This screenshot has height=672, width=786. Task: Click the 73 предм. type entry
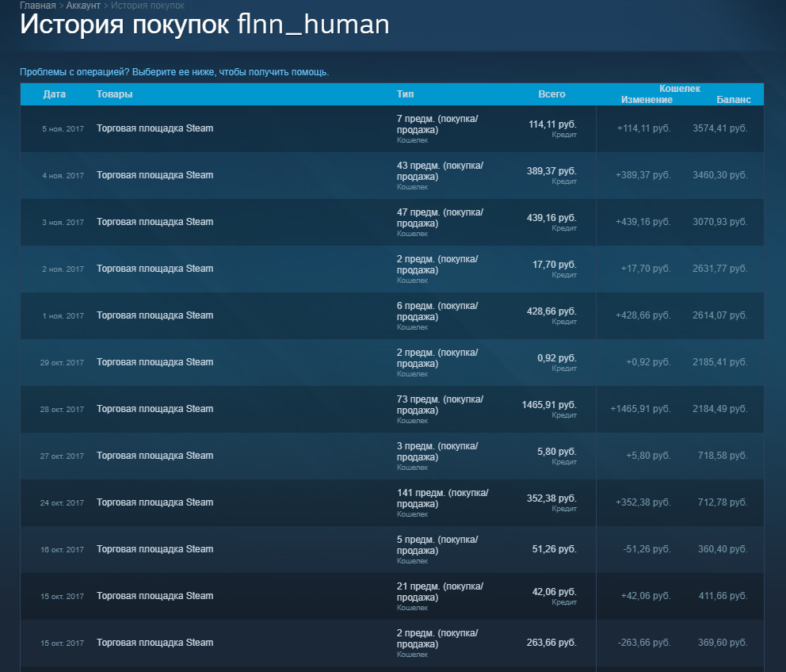click(440, 405)
